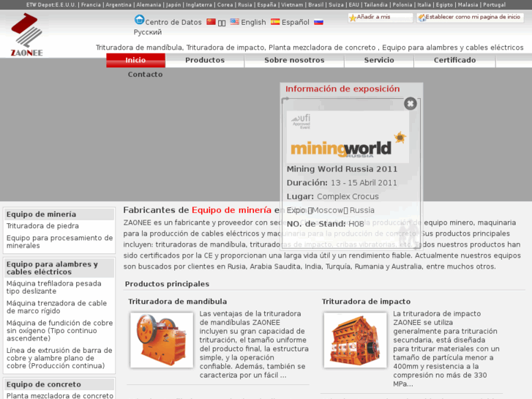Open the Portugal country link
Viewport: 532px width, 399px height.
tap(495, 4)
